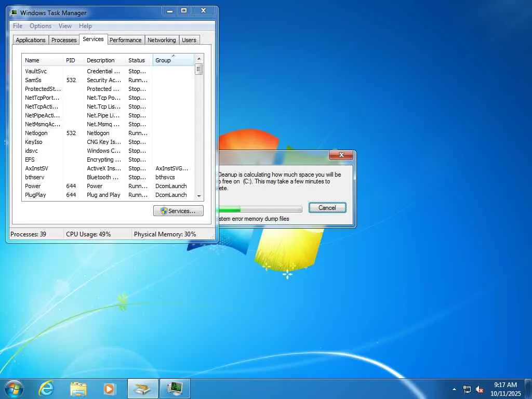Select the EFS service row
The image size is (532, 399).
click(x=108, y=159)
